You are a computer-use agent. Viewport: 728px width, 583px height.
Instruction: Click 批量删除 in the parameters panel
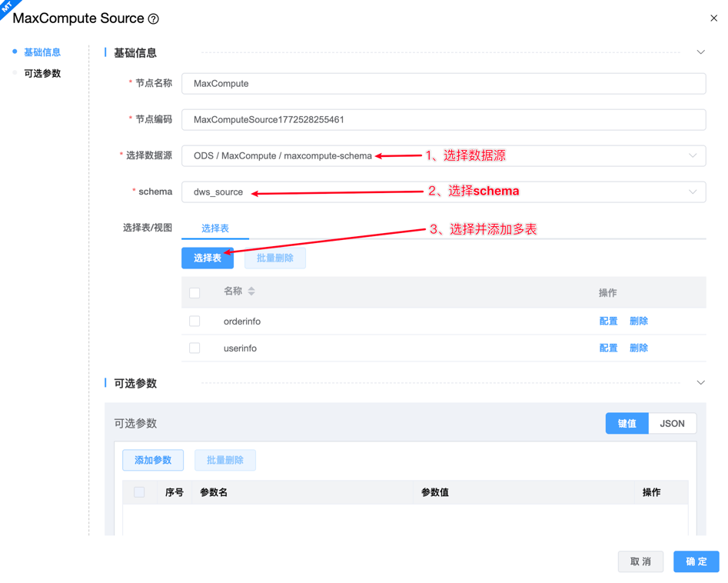(225, 460)
